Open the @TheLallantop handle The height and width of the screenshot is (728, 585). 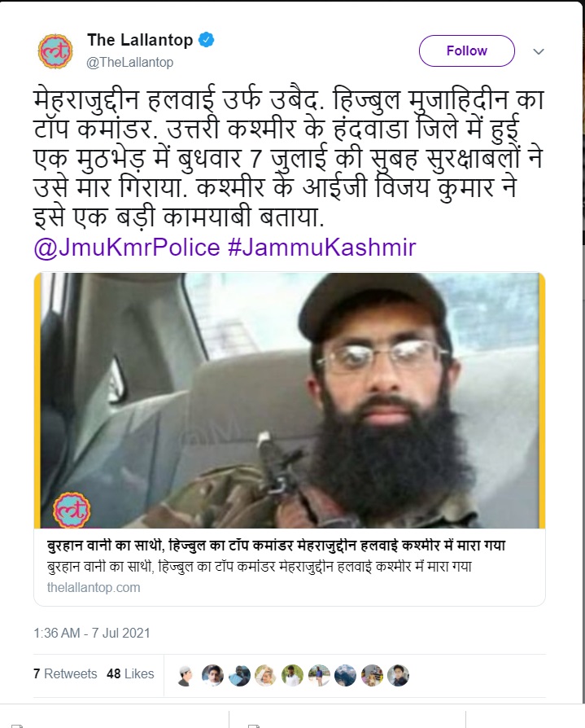pos(130,62)
